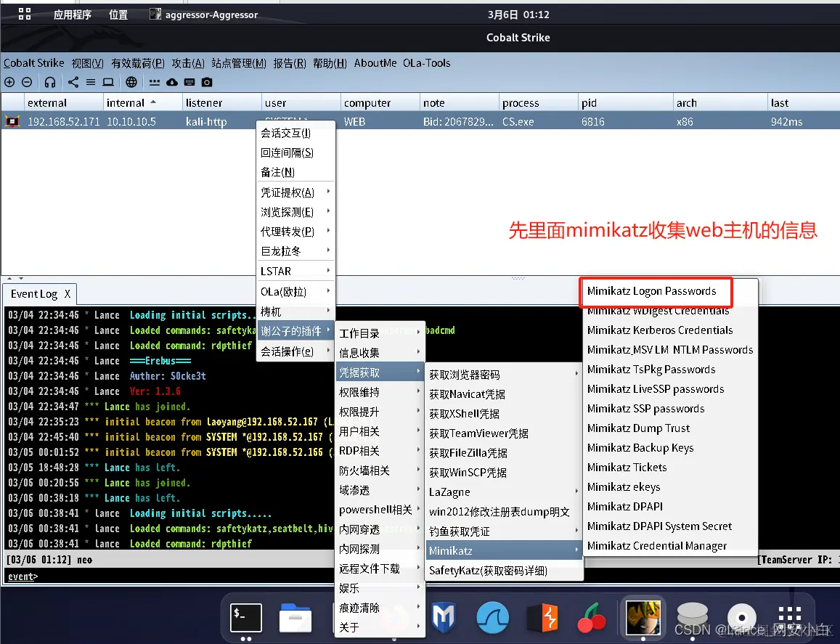Open downloaded files cloud icon
The image size is (840, 644).
tap(172, 82)
